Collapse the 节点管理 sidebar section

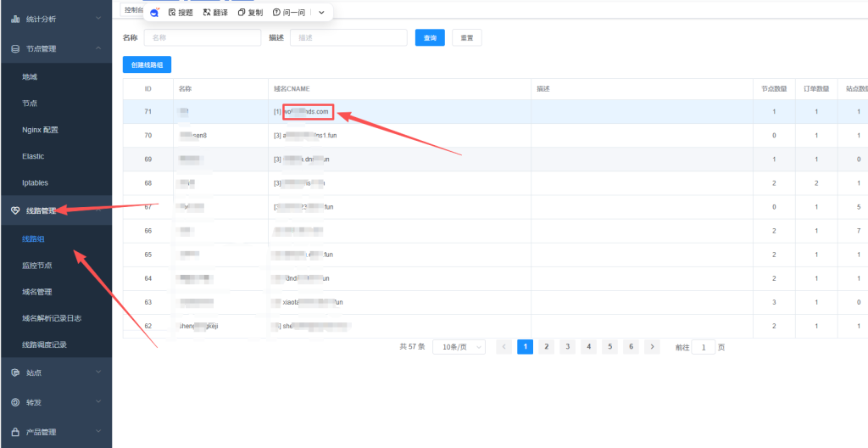coord(97,49)
